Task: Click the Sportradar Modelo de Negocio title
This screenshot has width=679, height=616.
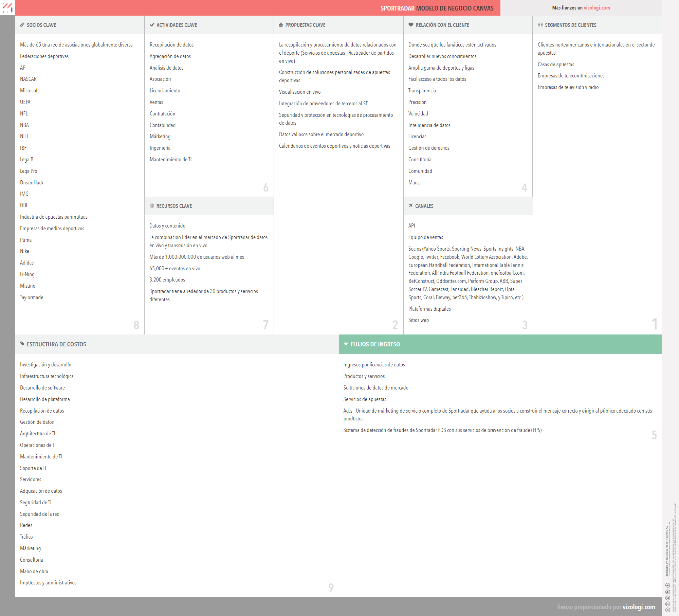Action: tap(437, 8)
